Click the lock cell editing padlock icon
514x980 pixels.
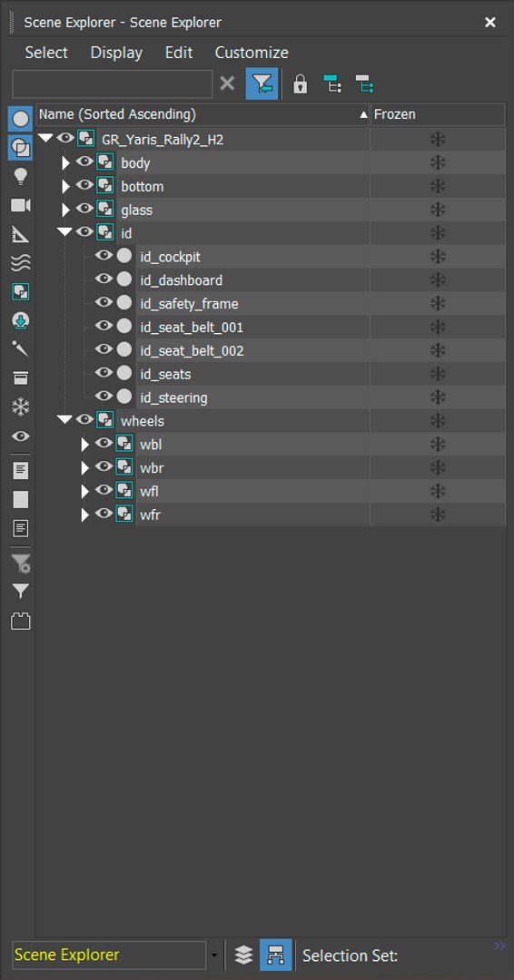pyautogui.click(x=301, y=83)
